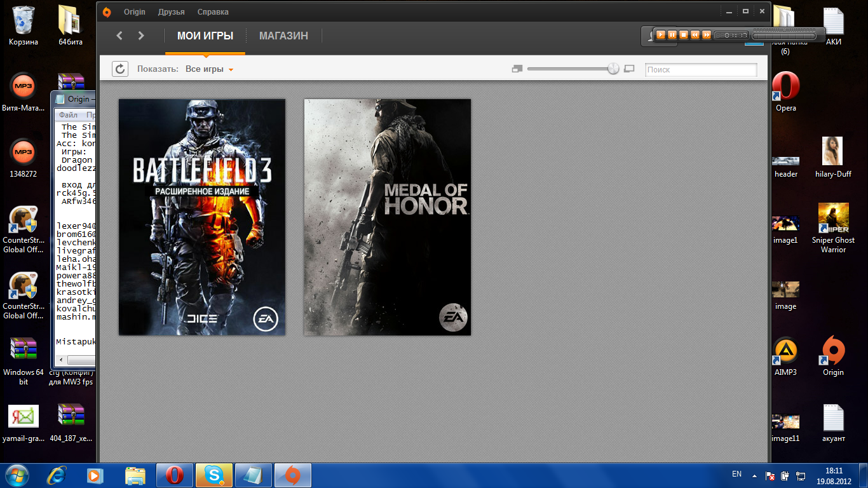
Task: Open the taskbar clock showing 18:11
Action: [x=834, y=475]
